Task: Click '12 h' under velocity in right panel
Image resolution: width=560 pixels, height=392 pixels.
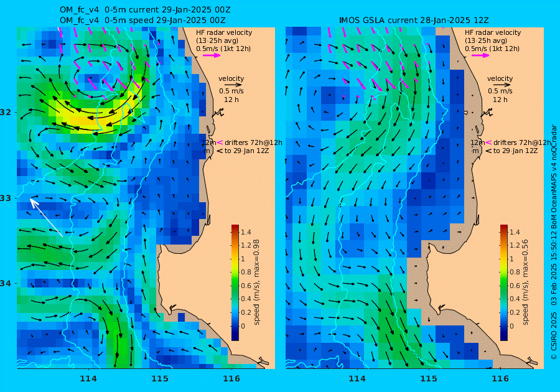Action: 500,100
